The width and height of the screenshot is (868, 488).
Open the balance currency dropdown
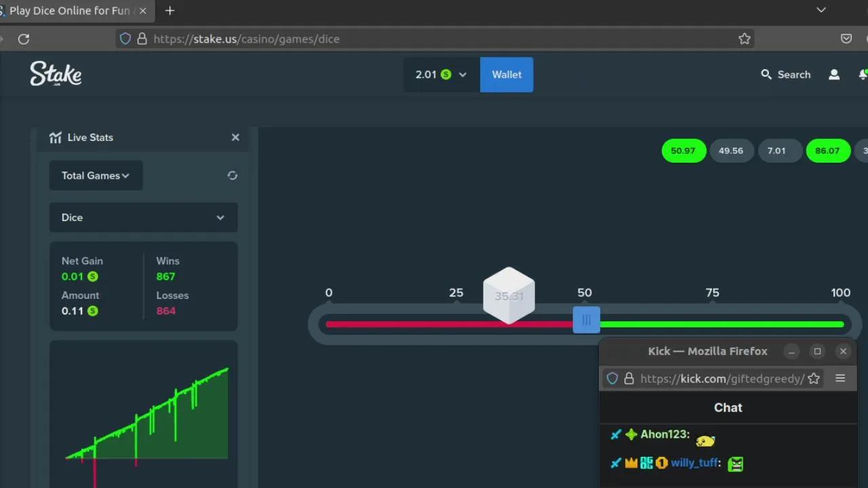441,75
